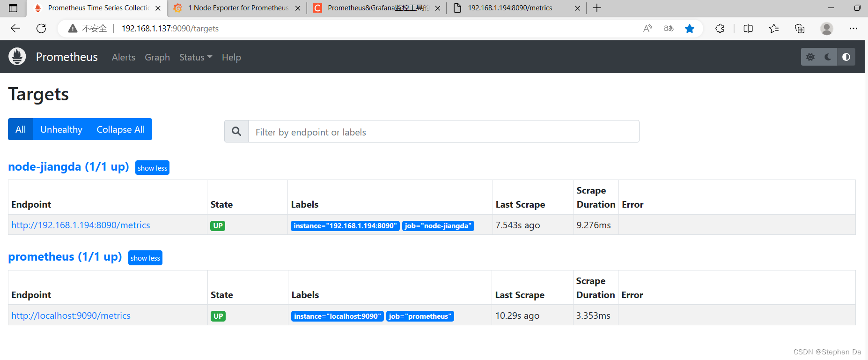
Task: Switch to the 1 Node Exporter for Prometheus tab
Action: (x=238, y=8)
